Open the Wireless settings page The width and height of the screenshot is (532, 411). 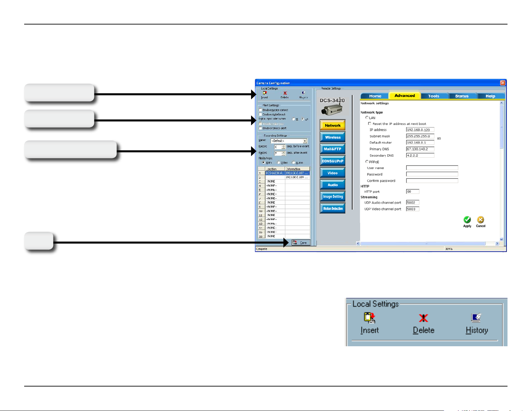pyautogui.click(x=333, y=137)
